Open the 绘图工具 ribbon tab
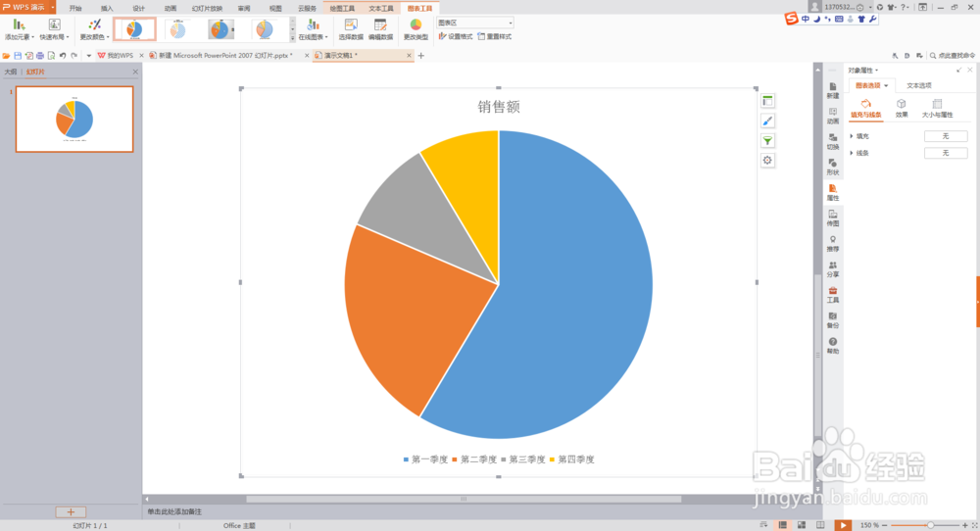 342,8
